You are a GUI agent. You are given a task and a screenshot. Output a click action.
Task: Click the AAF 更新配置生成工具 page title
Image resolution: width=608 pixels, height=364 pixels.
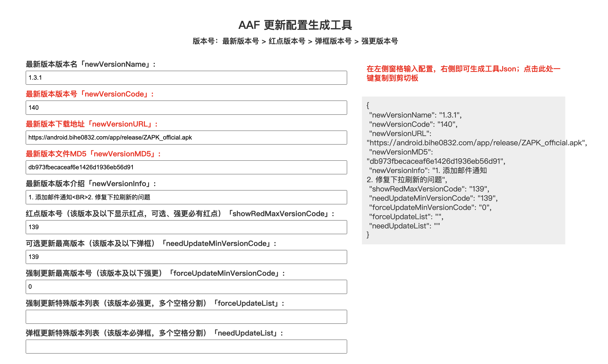[x=295, y=25]
